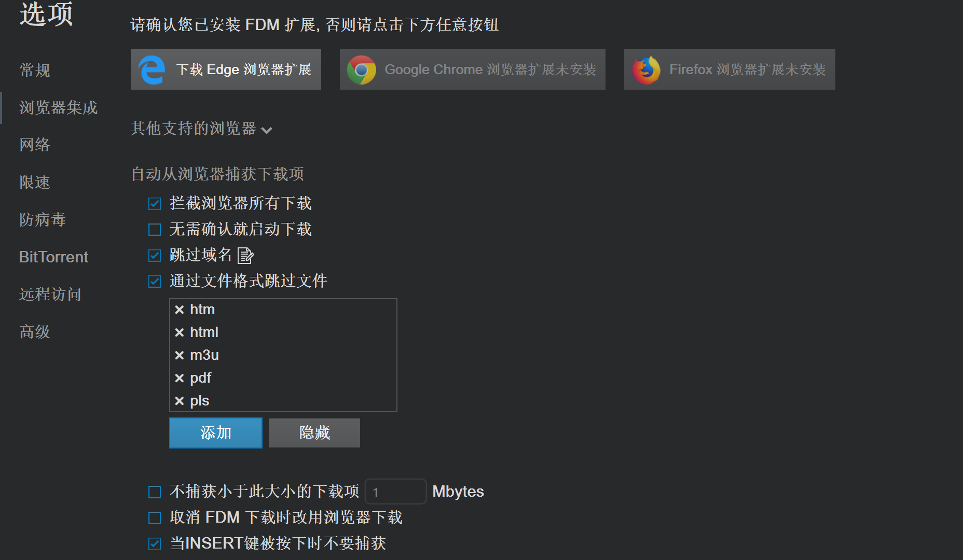Viewport: 963px width, 560px height.
Task: Uncheck 拦截浏览器所有下载
Action: coord(154,203)
